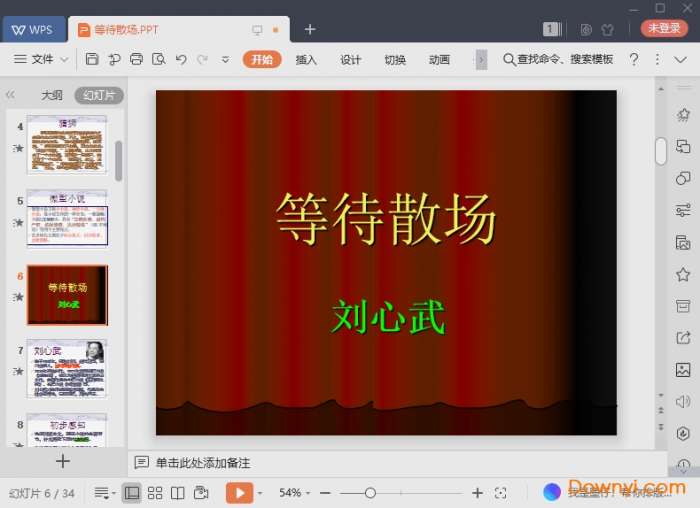Viewport: 700px width, 508px height.
Task: Switch to 大纲 outline view
Action: pos(52,95)
